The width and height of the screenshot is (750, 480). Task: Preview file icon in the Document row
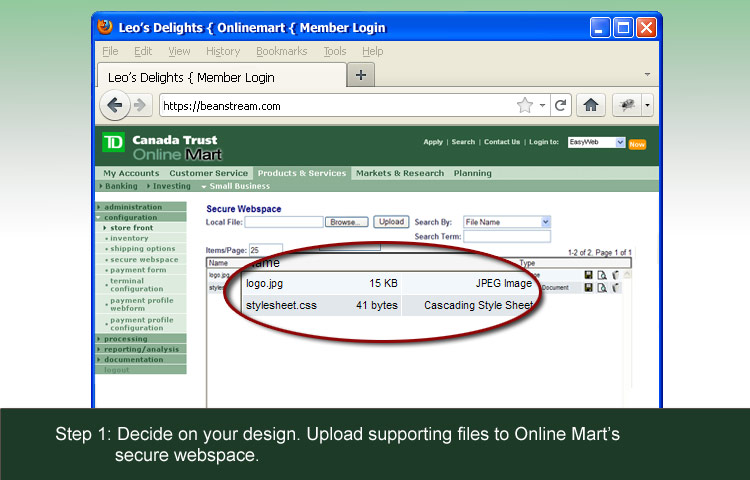(x=602, y=287)
